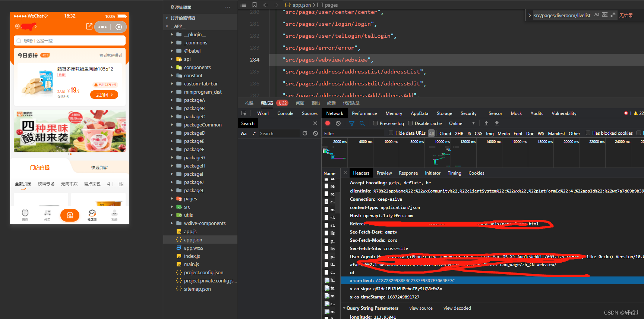The image size is (644, 319).
Task: Toggle match case in editor find widget
Action: tap(597, 15)
